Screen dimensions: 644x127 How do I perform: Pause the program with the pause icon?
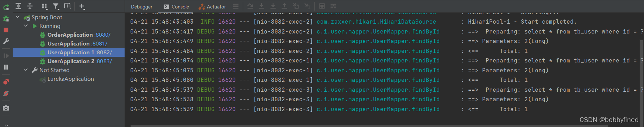pos(6,67)
